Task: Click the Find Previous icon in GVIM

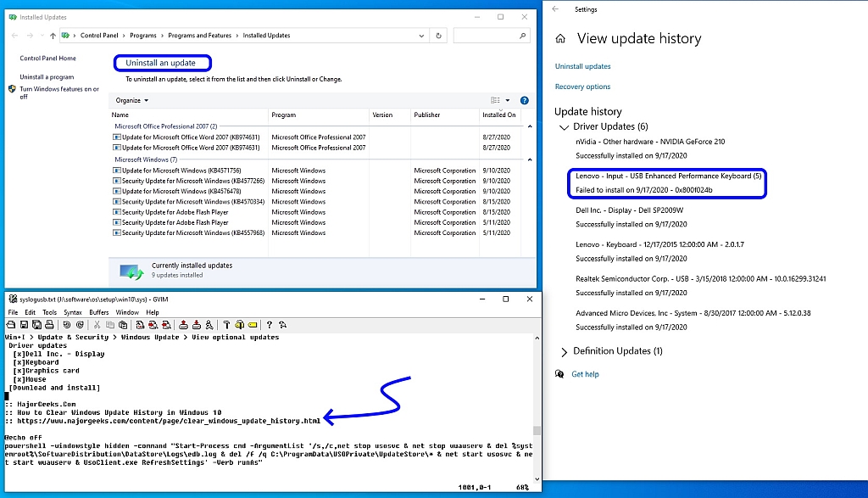Action: pyautogui.click(x=165, y=325)
